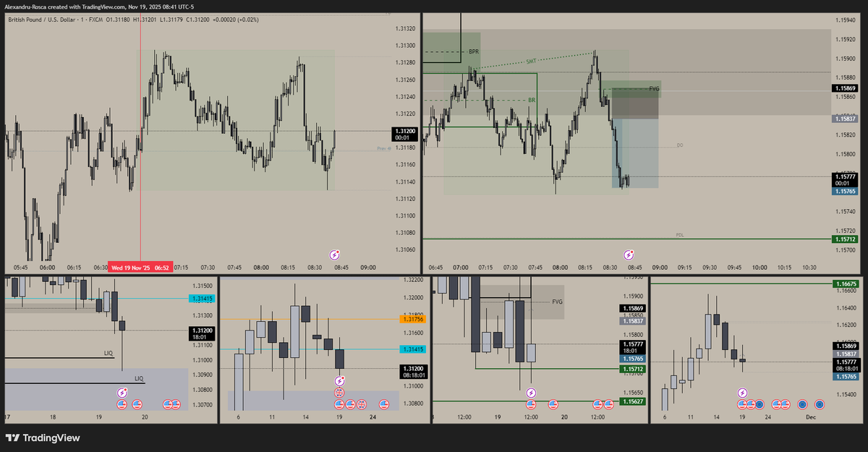
Task: Open the lightning event icon in the LIQ chart
Action: click(x=122, y=393)
